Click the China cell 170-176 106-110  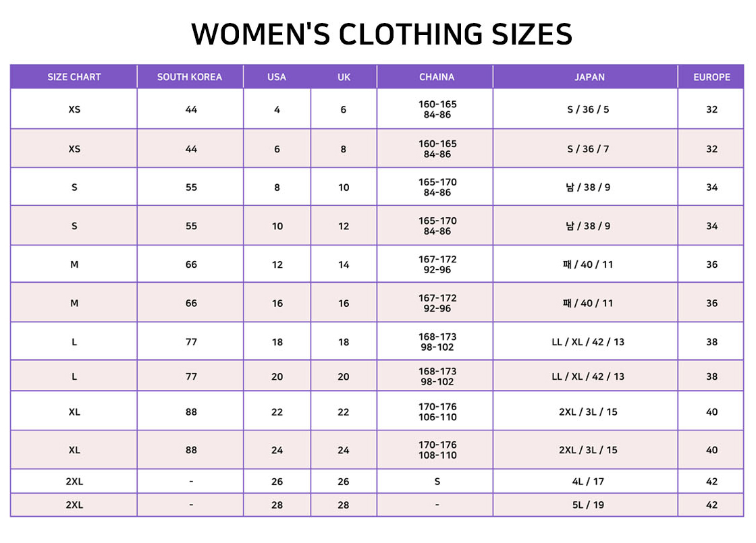(x=437, y=411)
